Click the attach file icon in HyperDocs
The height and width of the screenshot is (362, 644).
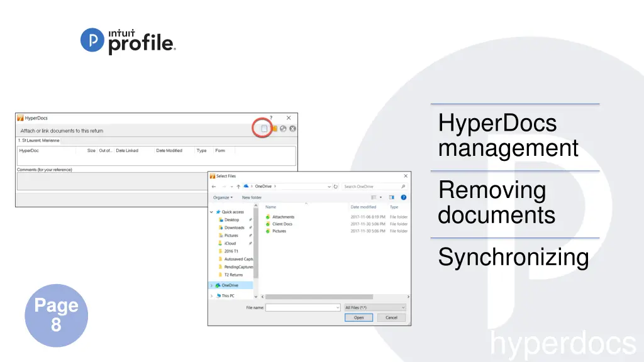264,128
